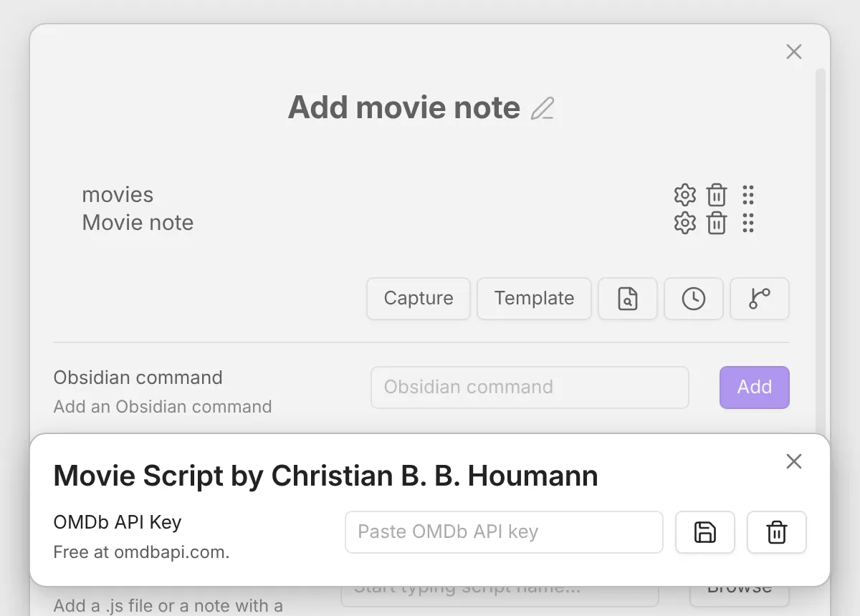Click the 'OMDb API Key' label
Screen dimensions: 860x616
pyautogui.click(x=118, y=522)
